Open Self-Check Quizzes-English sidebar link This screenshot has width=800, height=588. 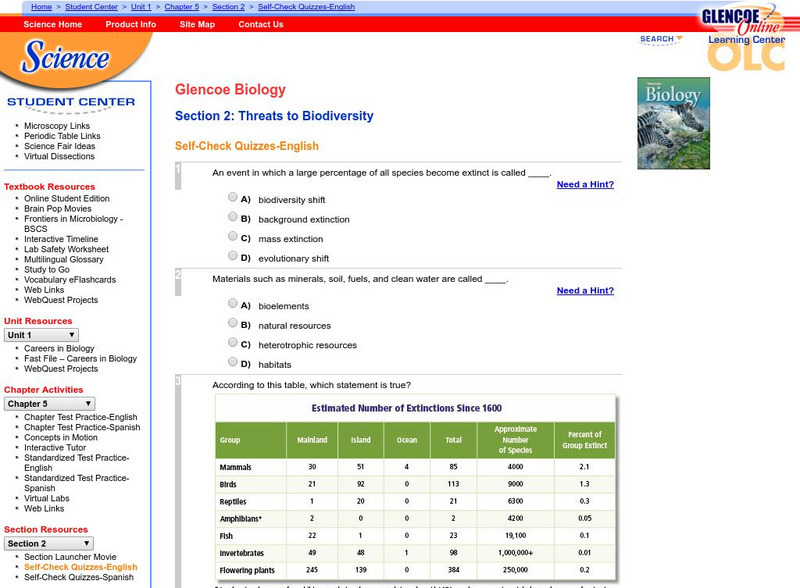[81, 567]
